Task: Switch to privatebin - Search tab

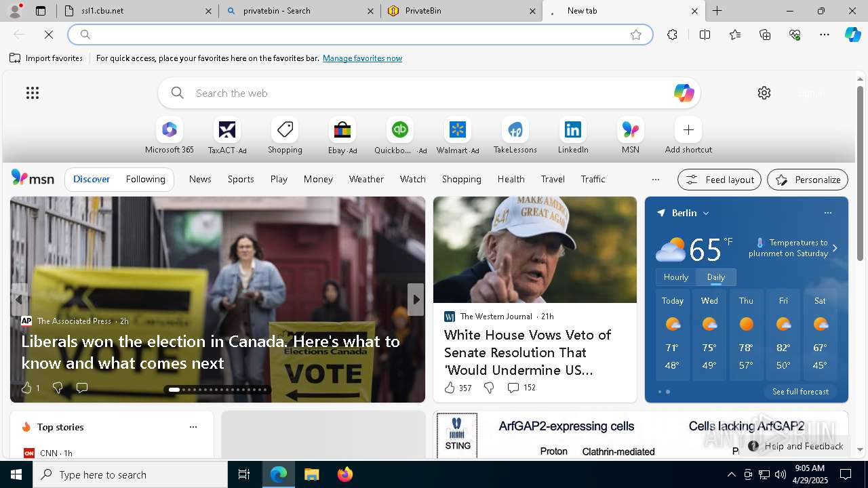Action: pyautogui.click(x=300, y=11)
